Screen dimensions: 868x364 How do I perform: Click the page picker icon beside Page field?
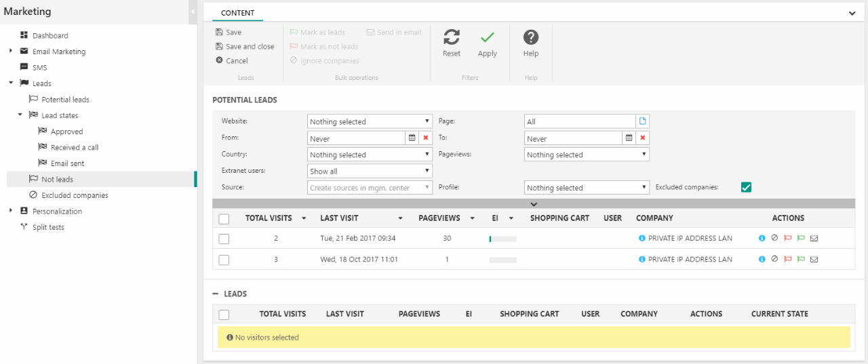643,121
